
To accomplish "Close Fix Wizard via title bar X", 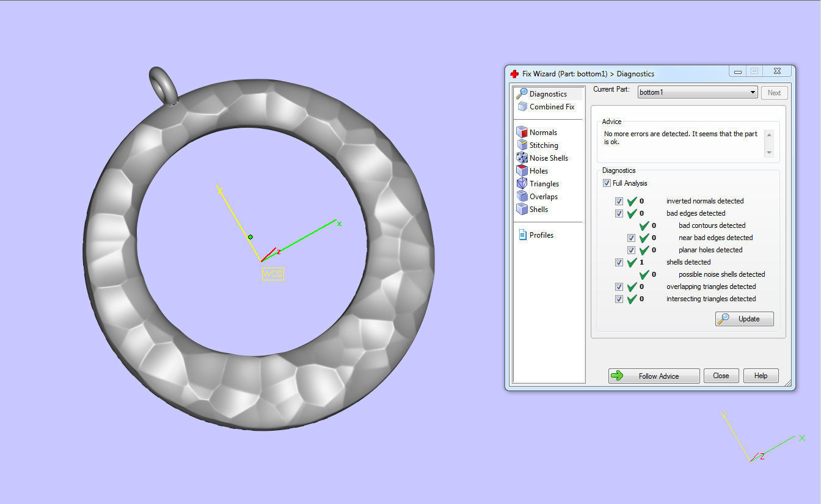I will click(x=776, y=71).
